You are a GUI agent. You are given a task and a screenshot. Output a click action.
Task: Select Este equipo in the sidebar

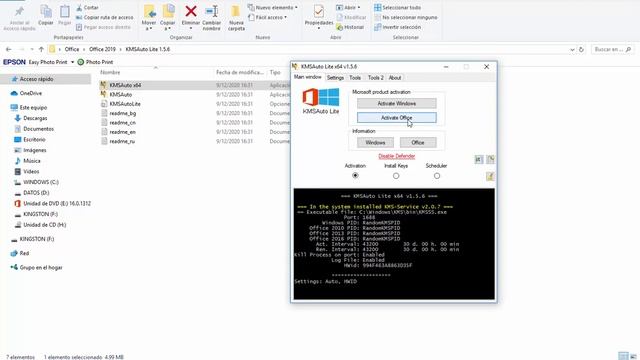(x=33, y=108)
